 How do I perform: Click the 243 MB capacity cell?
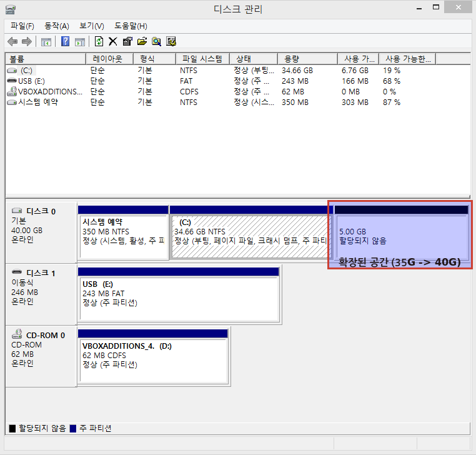[x=295, y=81]
